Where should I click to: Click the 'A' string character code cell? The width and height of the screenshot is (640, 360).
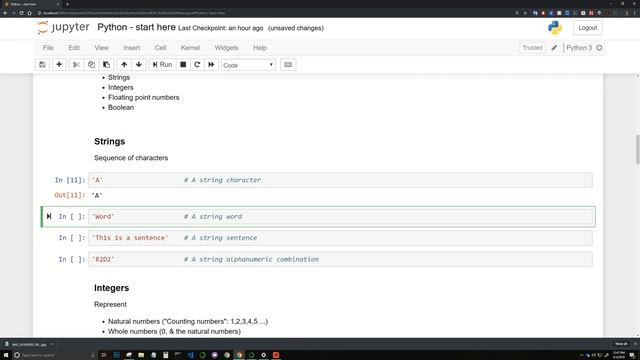coord(340,180)
